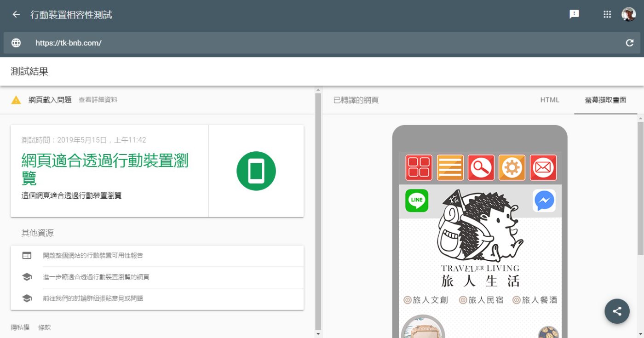Click the user profile avatar

628,14
